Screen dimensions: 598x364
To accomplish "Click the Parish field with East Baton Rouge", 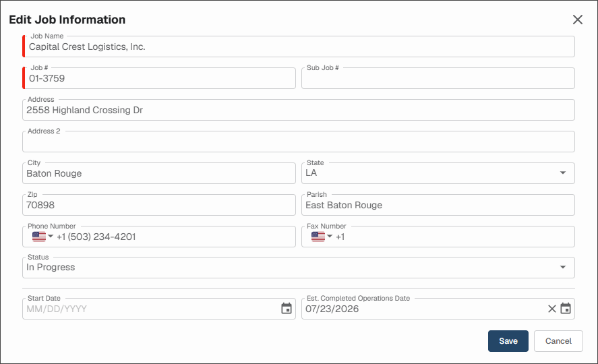I will point(438,205).
